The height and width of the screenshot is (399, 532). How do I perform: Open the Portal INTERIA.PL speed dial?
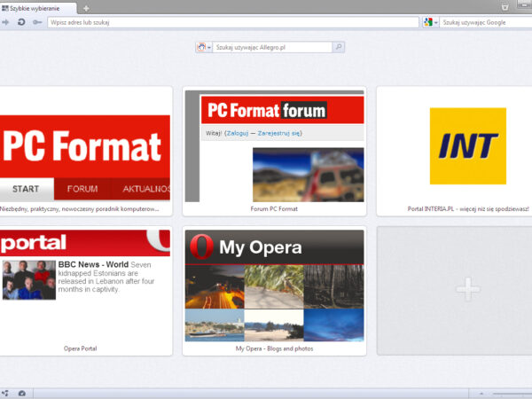[467, 146]
